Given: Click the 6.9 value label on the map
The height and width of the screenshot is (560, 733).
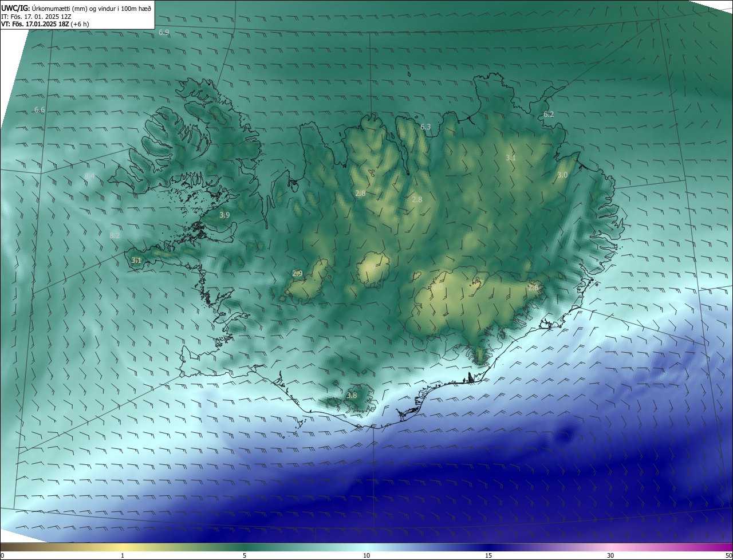Looking at the screenshot, I should pos(164,32).
